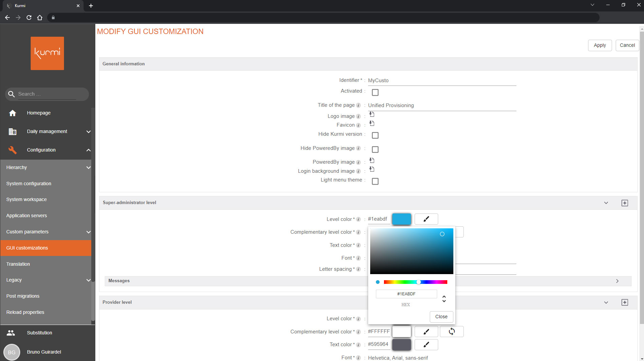Image resolution: width=644 pixels, height=361 pixels.
Task: Upload a Logo image file icon
Action: tap(372, 114)
